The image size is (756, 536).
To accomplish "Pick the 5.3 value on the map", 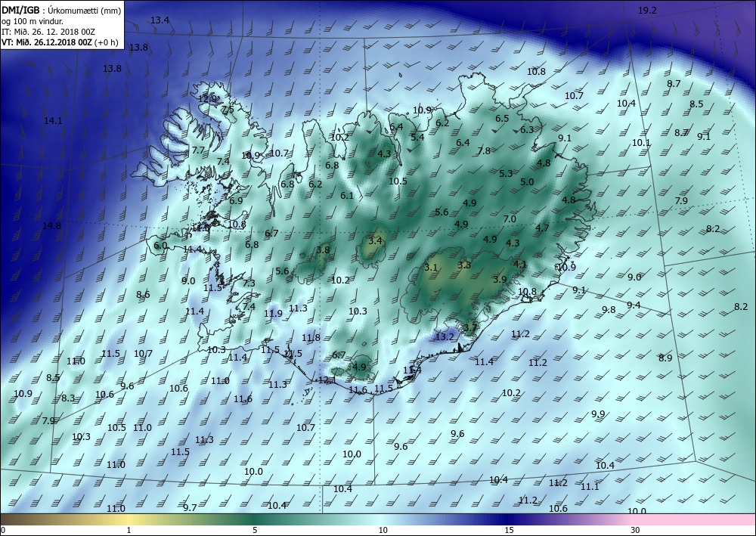I will pos(506,174).
